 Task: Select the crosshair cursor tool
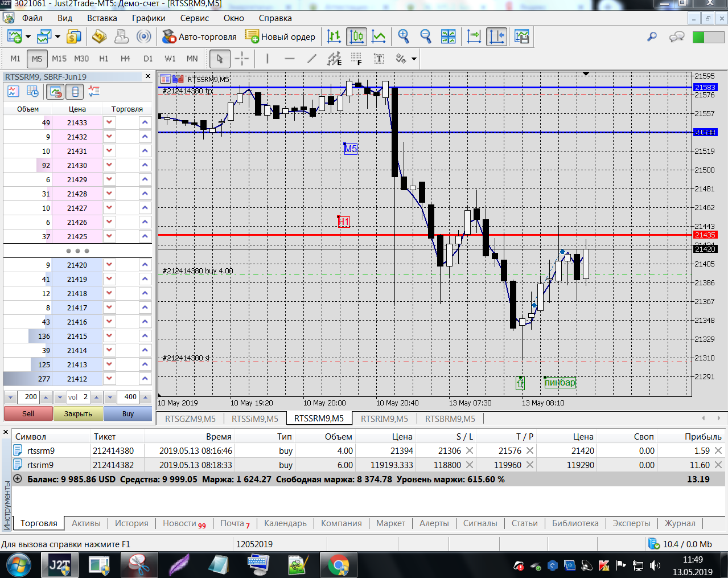[242, 59]
